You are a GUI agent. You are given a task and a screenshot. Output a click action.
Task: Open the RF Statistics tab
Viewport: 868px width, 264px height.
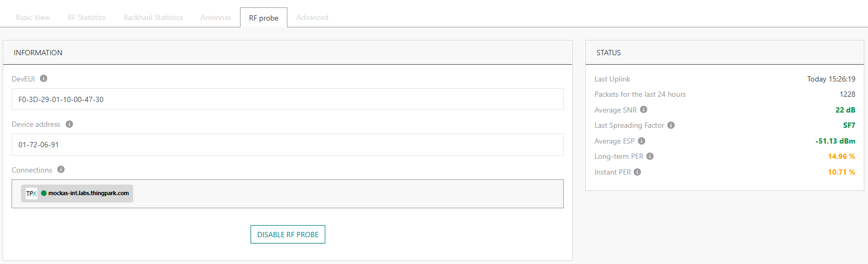coord(86,17)
